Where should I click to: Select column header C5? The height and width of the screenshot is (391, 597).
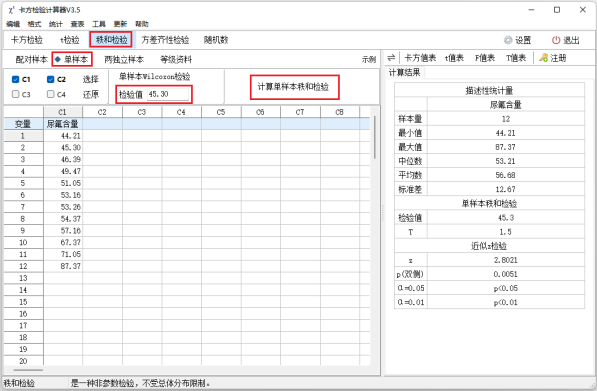tap(221, 112)
